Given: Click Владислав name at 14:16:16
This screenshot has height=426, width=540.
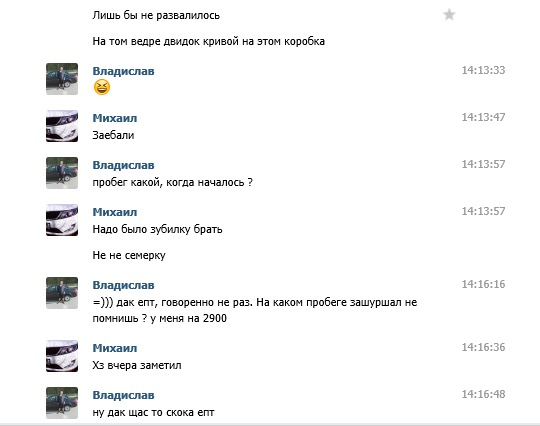Looking at the screenshot, I should click(123, 285).
